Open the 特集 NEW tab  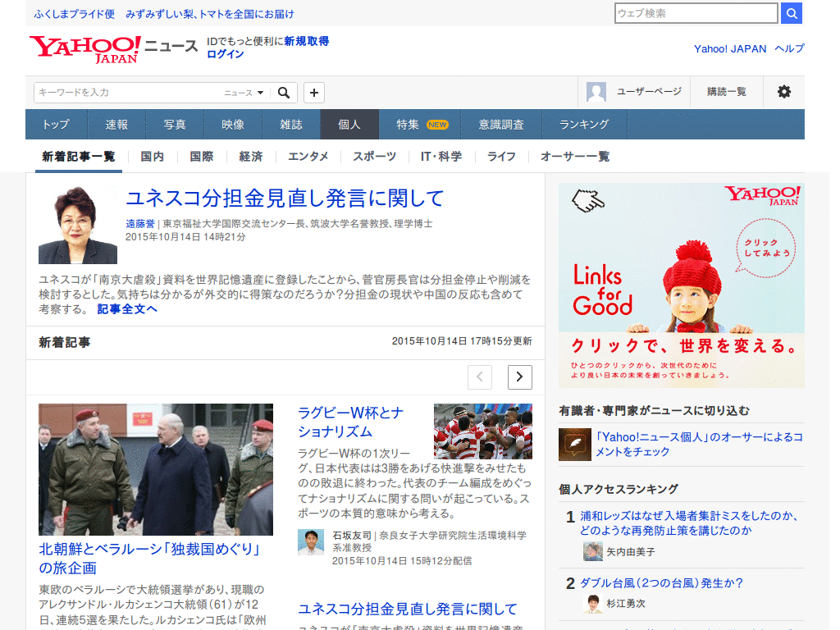pos(421,125)
